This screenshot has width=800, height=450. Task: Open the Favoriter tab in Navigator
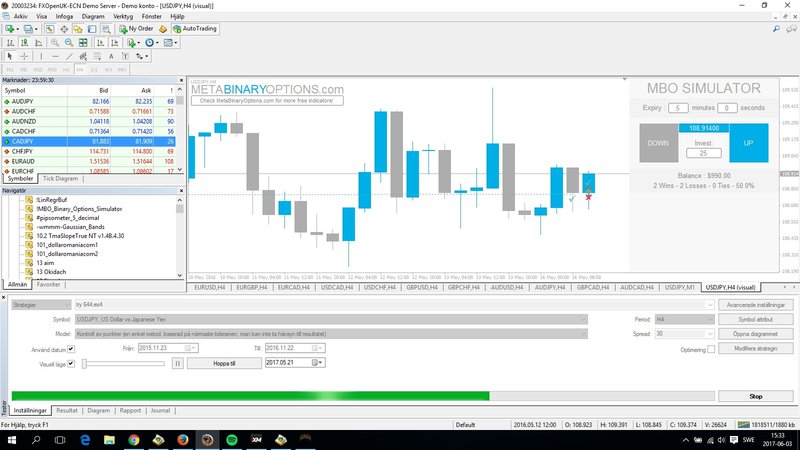pos(48,285)
